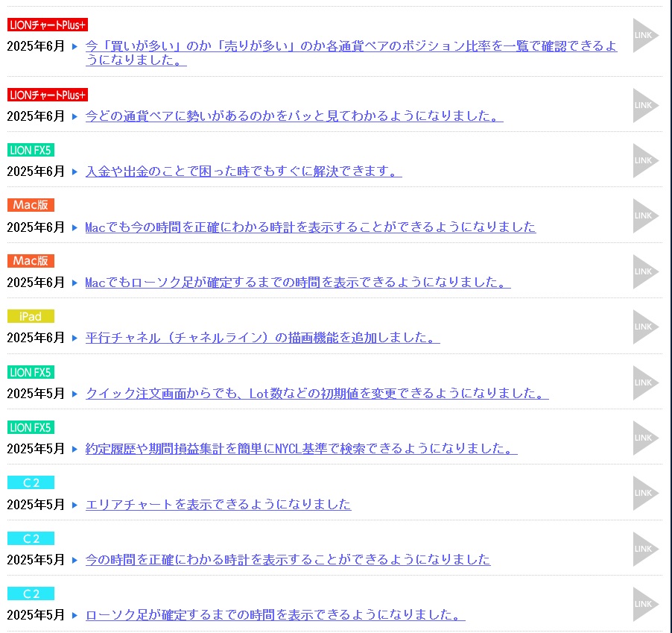Click blue triangle bullet before 入金や出金 link
Viewport: 672px width, 633px height.
tap(75, 171)
